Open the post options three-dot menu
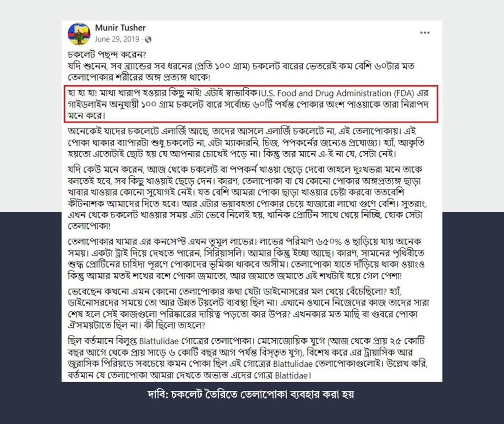The height and width of the screenshot is (424, 504). coord(425,33)
